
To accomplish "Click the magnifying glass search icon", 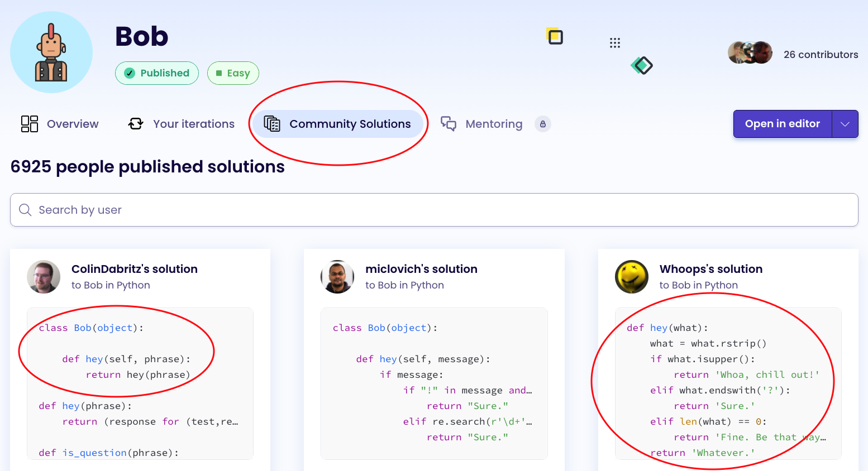I will [25, 210].
